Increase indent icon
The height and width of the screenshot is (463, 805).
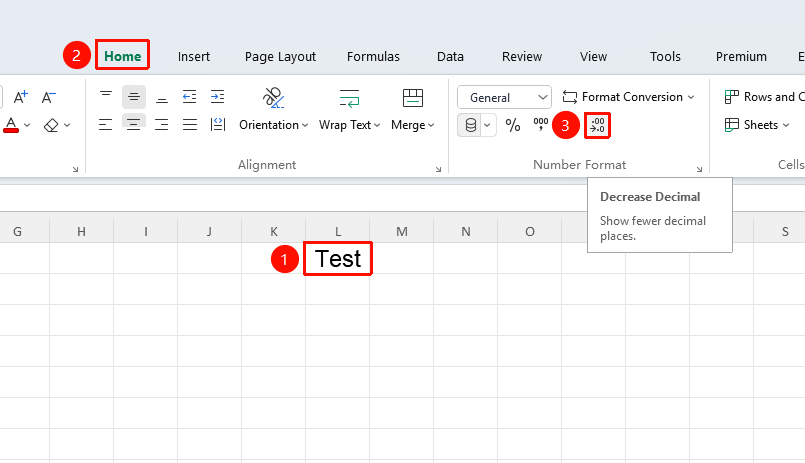point(218,97)
